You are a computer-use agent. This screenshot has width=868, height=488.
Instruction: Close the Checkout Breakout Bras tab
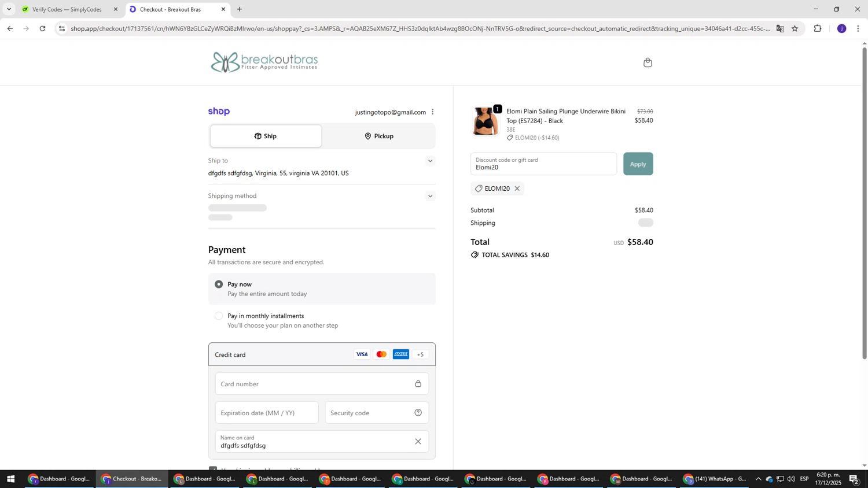[223, 9]
